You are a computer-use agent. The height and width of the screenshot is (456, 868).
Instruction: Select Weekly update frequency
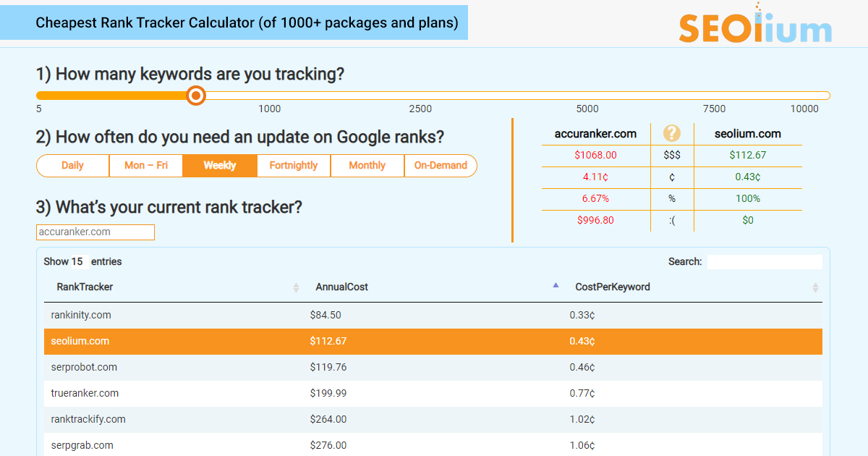point(220,166)
